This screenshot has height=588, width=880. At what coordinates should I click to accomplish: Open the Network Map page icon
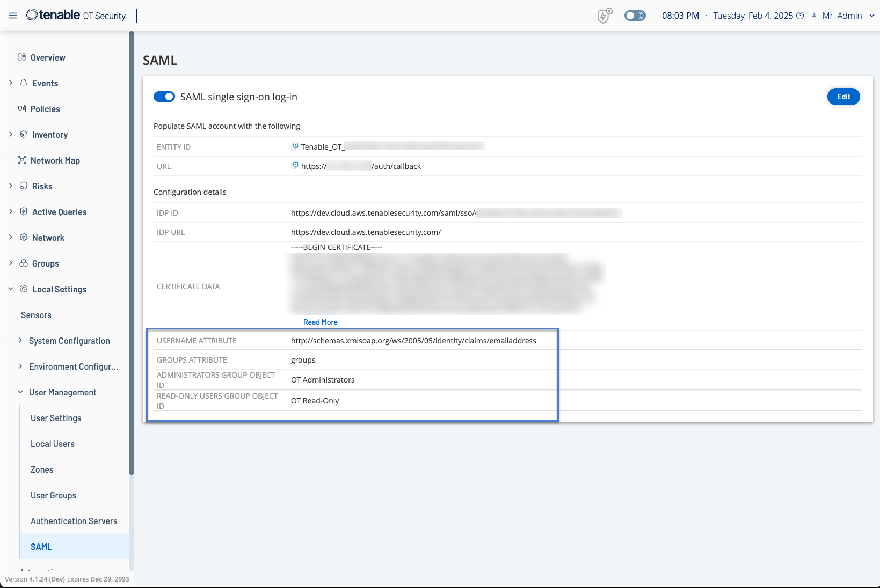point(22,160)
